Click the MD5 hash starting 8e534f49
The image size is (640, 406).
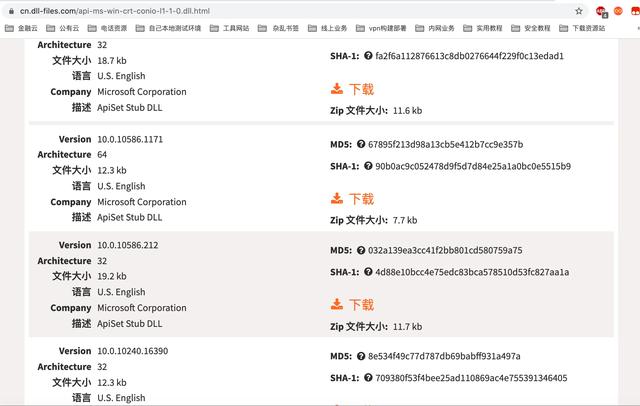444,356
